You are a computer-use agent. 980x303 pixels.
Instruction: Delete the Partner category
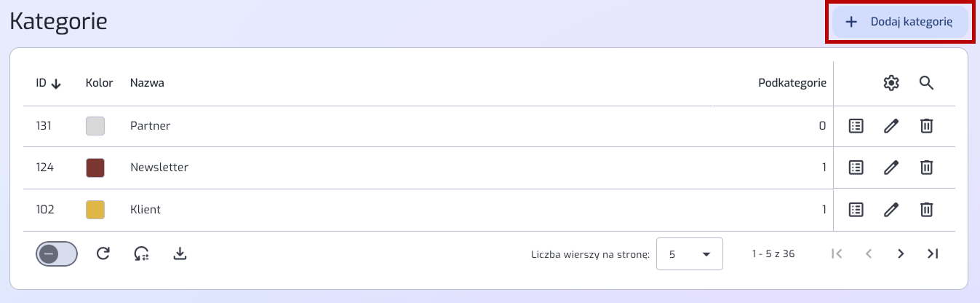tap(926, 126)
